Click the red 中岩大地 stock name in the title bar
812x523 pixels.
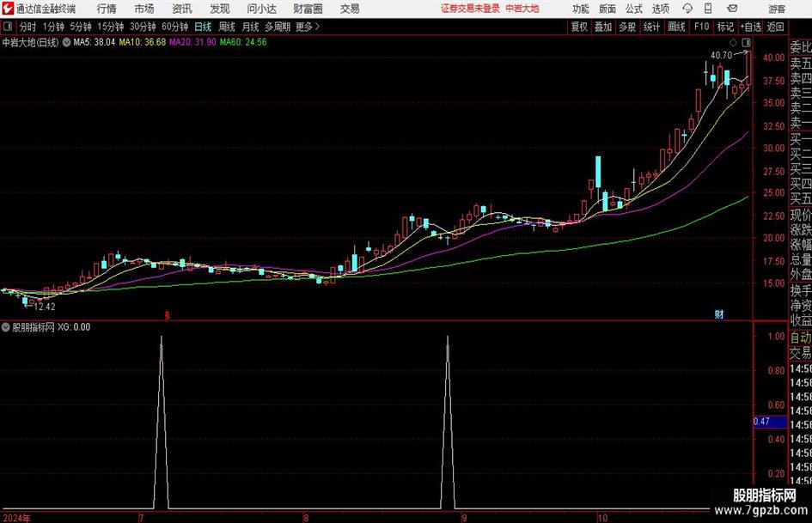pos(522,9)
